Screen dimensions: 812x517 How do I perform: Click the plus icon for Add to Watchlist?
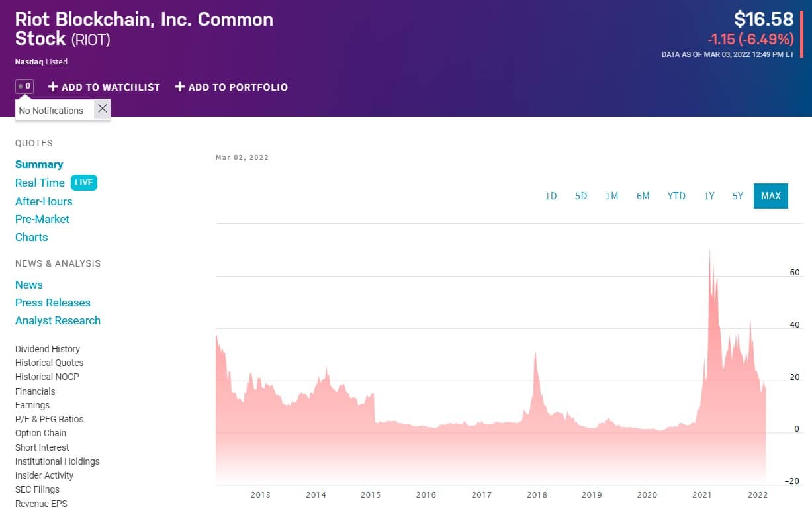click(53, 87)
